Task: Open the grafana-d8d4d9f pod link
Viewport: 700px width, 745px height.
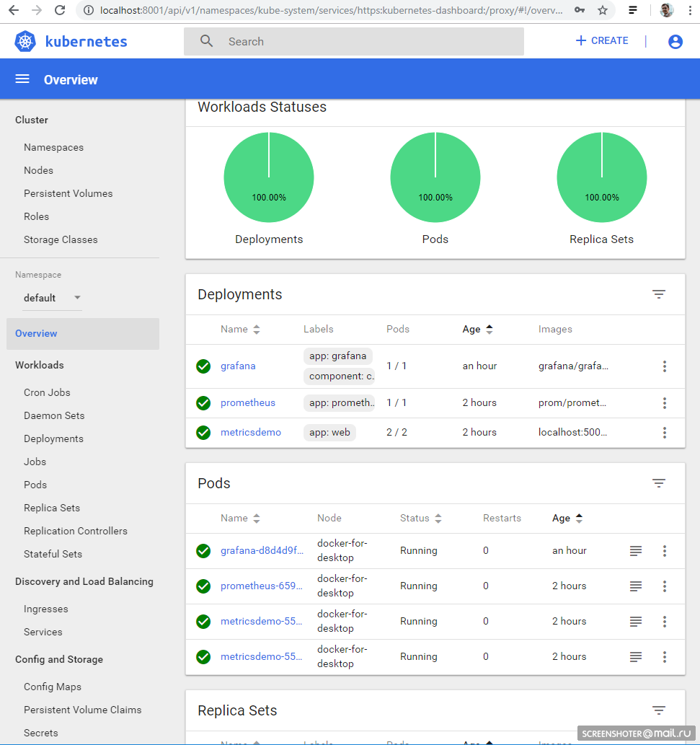Action: click(262, 551)
